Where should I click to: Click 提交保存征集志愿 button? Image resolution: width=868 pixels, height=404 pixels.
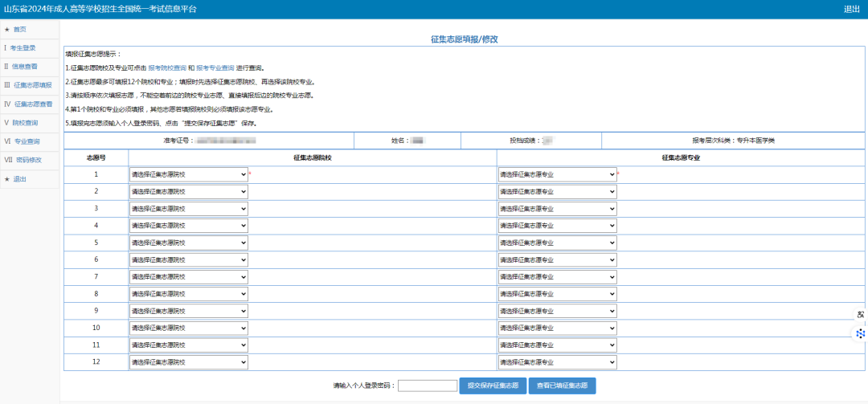click(x=493, y=386)
